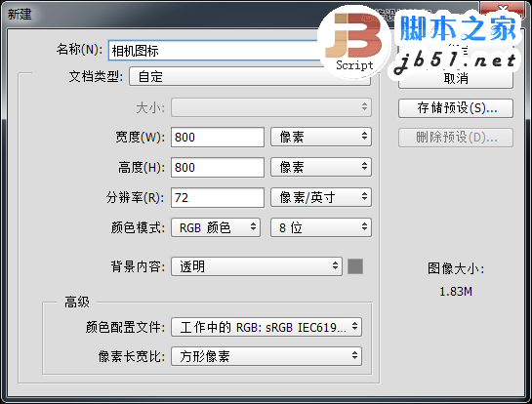Click the 颜色配置文件: label
Screen dimensions: 532x404
(x=125, y=327)
